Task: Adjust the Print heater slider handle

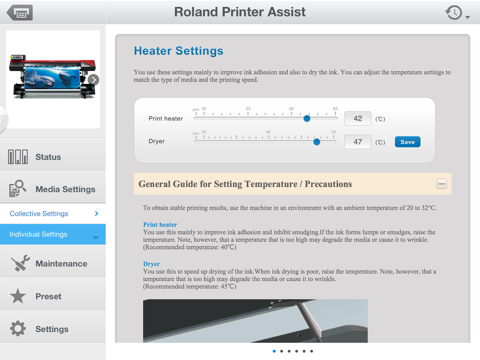Action: [x=307, y=118]
